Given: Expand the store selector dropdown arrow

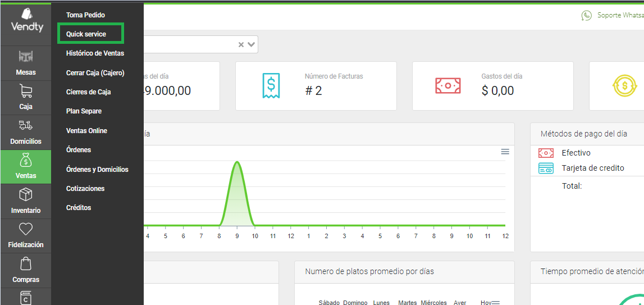Looking at the screenshot, I should (x=252, y=44).
